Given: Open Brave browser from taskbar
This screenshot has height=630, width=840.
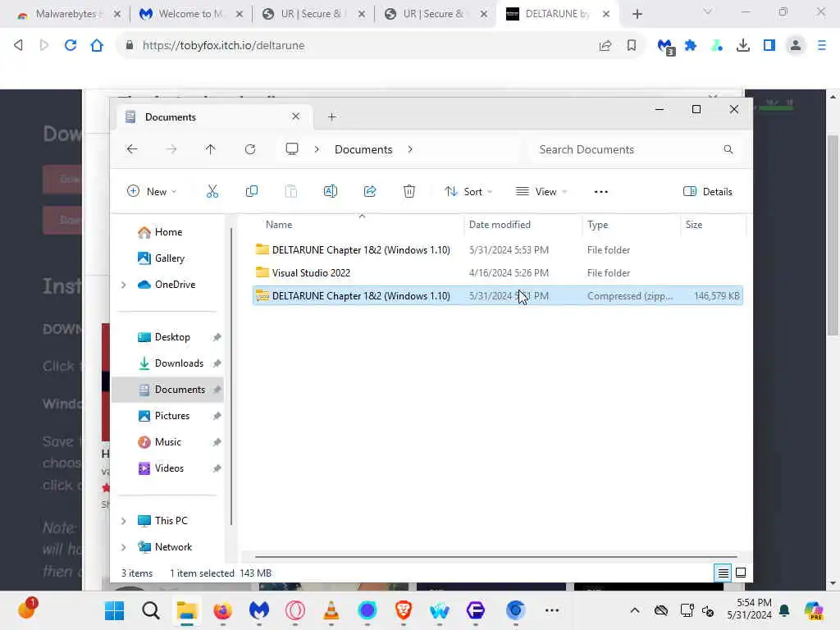Looking at the screenshot, I should [x=403, y=610].
